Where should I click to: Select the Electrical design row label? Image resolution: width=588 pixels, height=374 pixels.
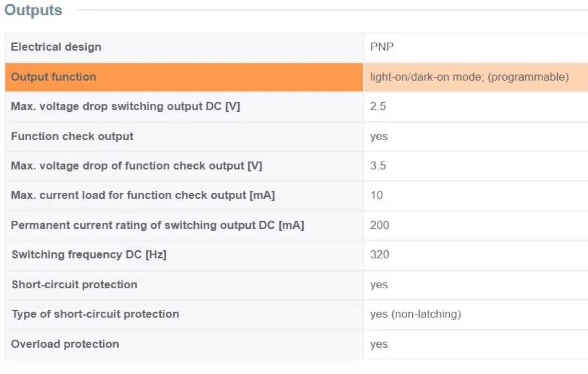point(56,47)
